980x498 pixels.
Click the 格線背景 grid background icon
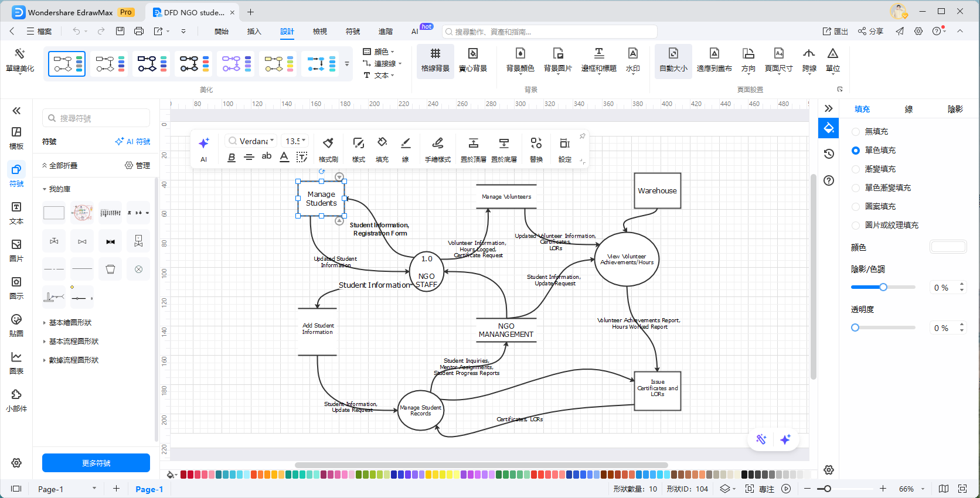[x=435, y=54]
